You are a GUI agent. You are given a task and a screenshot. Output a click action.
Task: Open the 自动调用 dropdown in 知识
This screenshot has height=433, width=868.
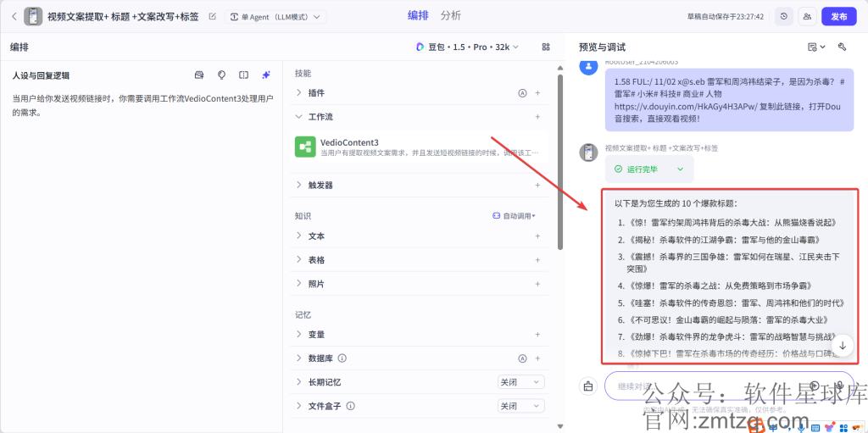point(515,216)
